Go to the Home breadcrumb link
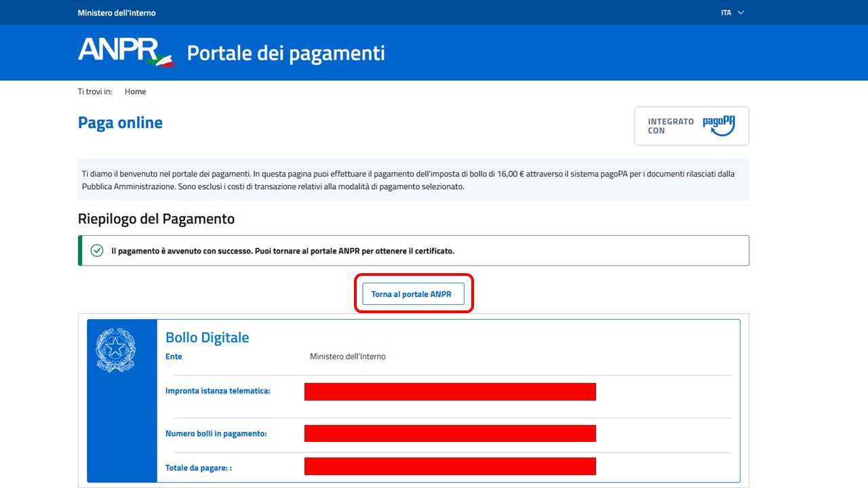This screenshot has height=488, width=868. pyautogui.click(x=135, y=91)
